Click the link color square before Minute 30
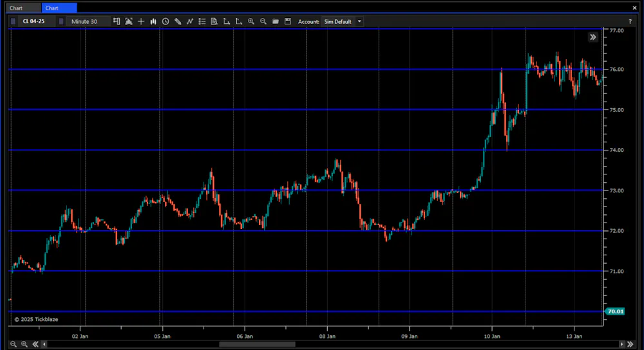The image size is (644, 350). (61, 21)
